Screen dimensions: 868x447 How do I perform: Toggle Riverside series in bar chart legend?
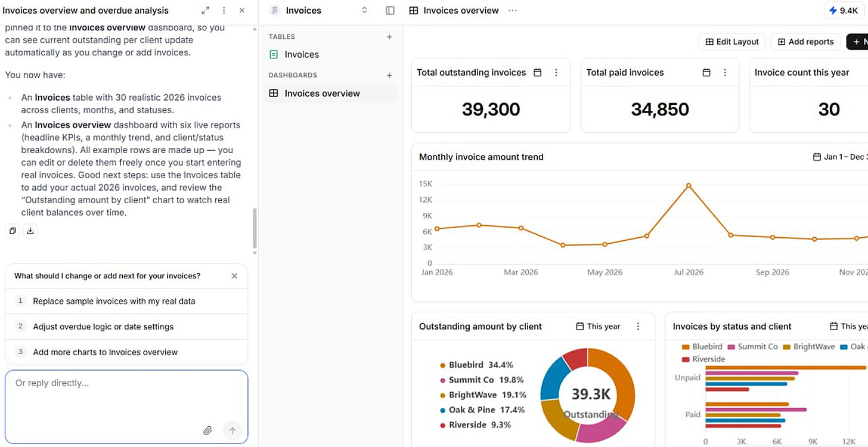703,359
